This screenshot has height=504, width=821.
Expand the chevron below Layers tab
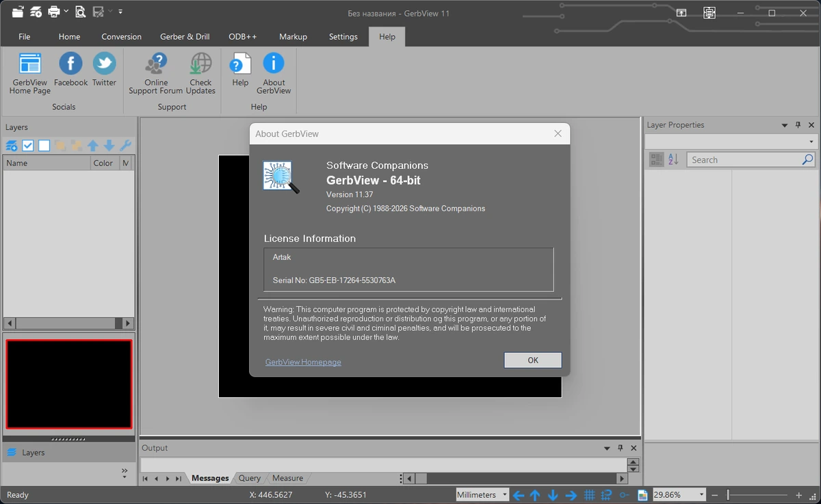point(125,471)
